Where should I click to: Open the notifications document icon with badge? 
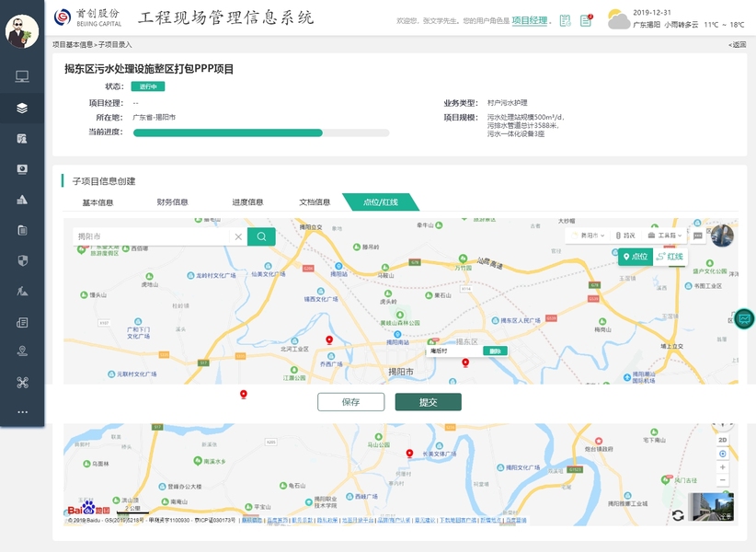(586, 21)
